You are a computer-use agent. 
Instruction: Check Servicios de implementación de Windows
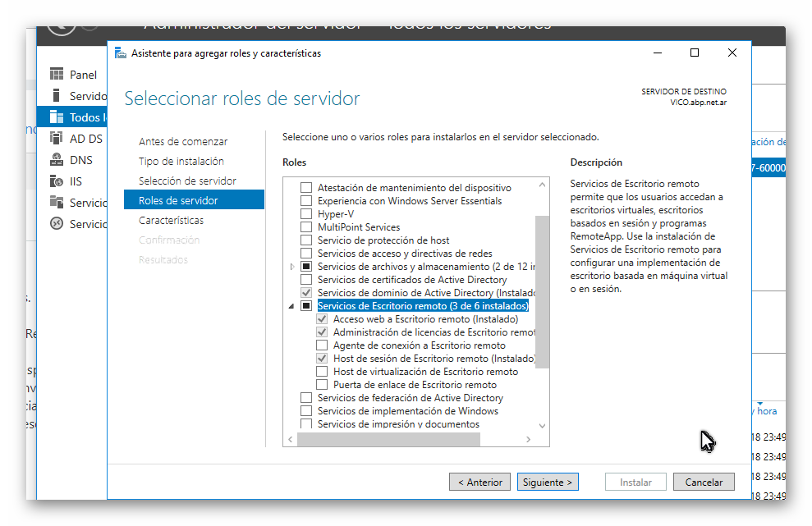[x=306, y=410]
